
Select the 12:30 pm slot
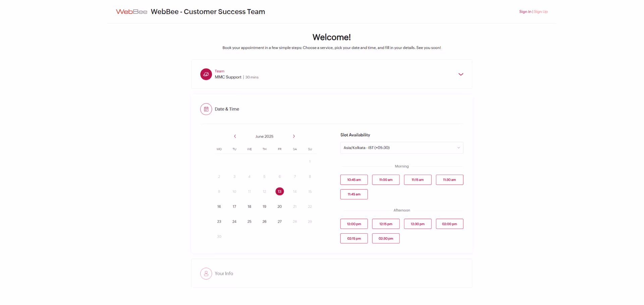click(418, 224)
